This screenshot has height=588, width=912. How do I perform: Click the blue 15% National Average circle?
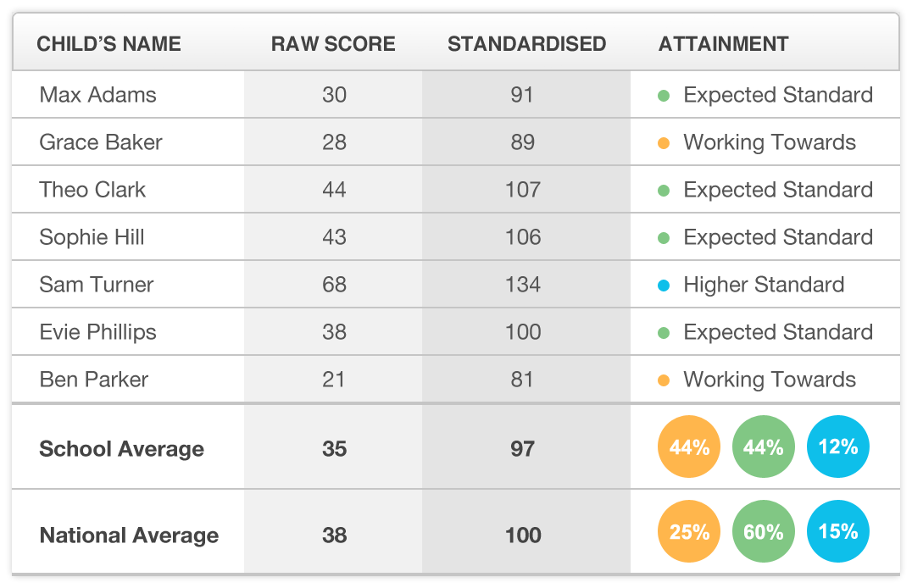click(837, 532)
